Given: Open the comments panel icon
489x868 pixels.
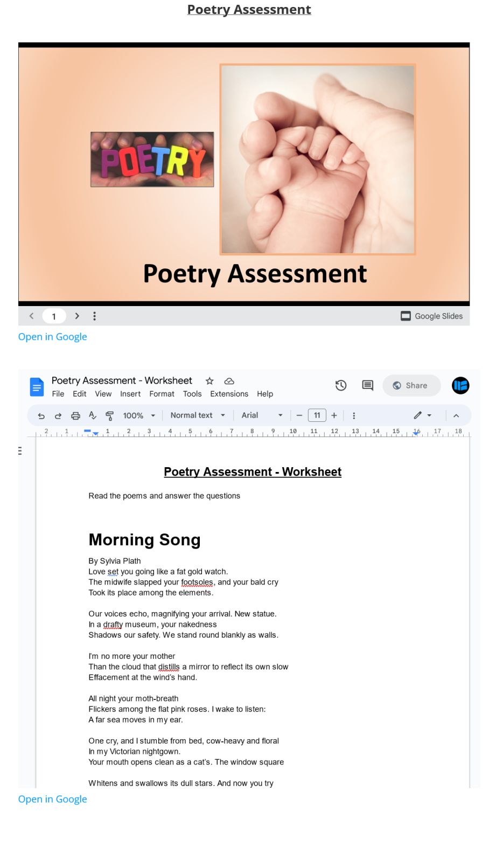Looking at the screenshot, I should point(367,385).
